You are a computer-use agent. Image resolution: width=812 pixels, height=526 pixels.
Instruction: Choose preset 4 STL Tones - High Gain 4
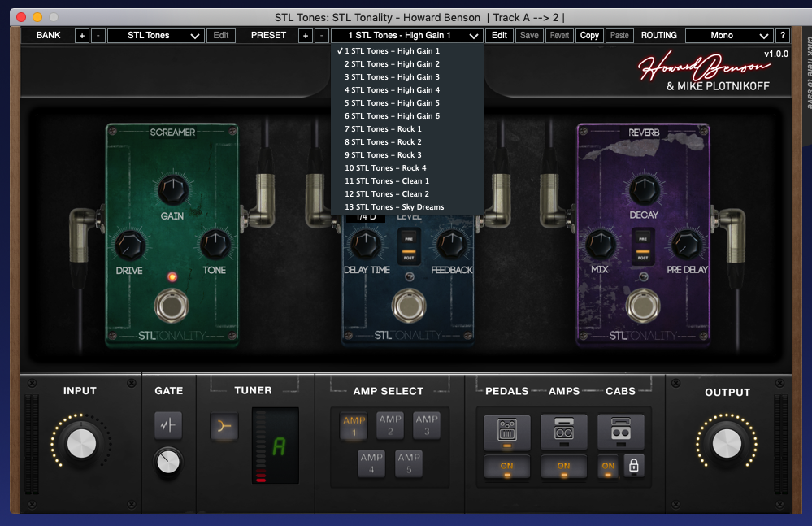(407, 89)
